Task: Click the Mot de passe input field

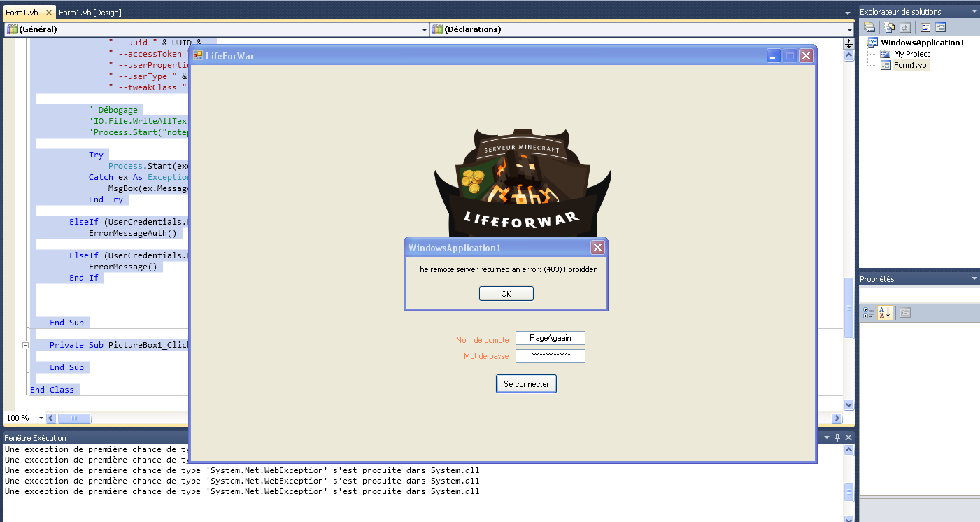Action: pyautogui.click(x=550, y=356)
